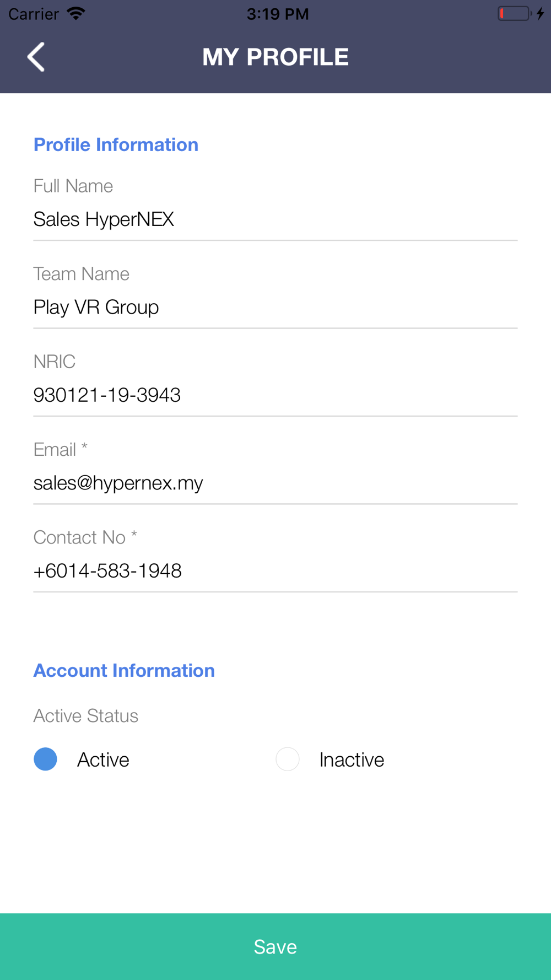Edit the Team Name field
551x980 pixels.
coord(275,307)
